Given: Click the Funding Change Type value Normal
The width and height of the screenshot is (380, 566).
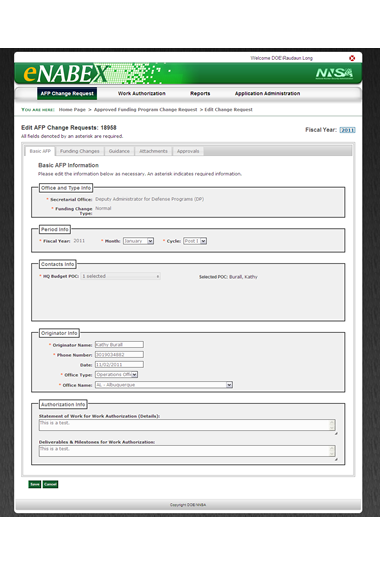Looking at the screenshot, I should click(x=103, y=209).
